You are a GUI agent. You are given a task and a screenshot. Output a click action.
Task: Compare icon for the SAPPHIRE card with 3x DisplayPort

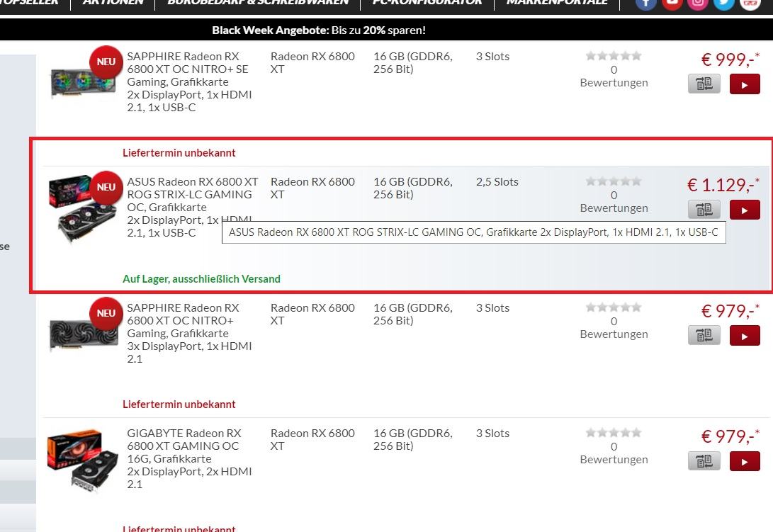pos(704,336)
